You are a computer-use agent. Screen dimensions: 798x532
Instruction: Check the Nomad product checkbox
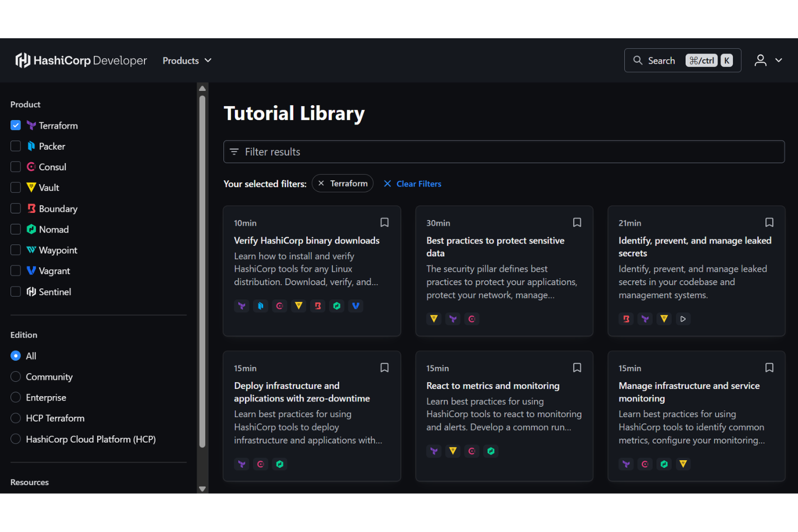(x=16, y=229)
